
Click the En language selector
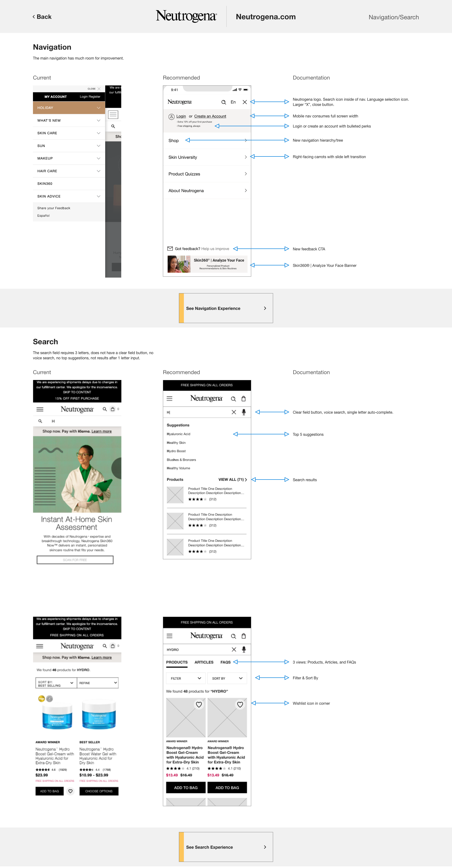(233, 102)
